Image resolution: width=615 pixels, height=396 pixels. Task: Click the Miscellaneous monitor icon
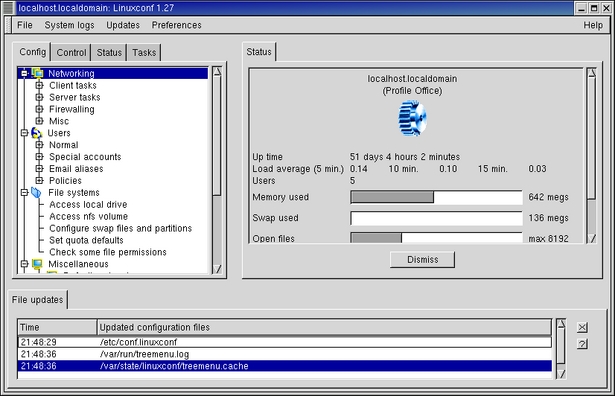click(37, 264)
